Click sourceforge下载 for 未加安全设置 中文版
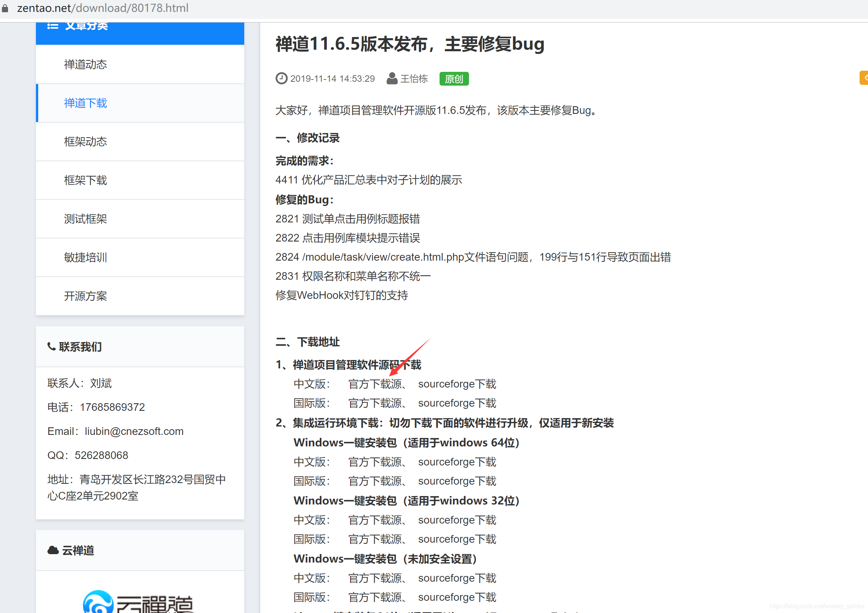The height and width of the screenshot is (613, 868). pyautogui.click(x=457, y=578)
